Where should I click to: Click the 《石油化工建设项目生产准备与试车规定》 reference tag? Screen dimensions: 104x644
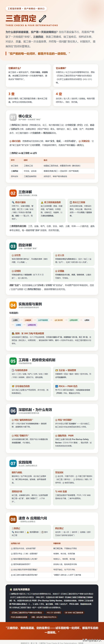pyautogui.click(x=27, y=613)
